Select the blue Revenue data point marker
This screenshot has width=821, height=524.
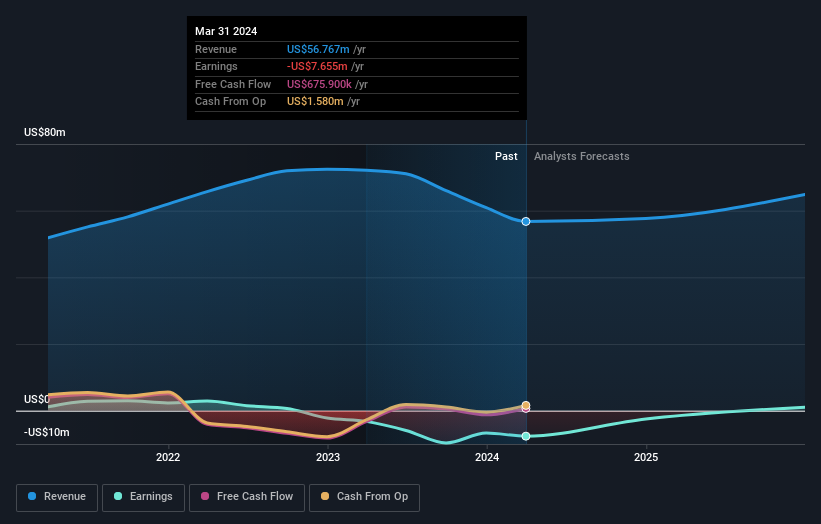point(526,222)
